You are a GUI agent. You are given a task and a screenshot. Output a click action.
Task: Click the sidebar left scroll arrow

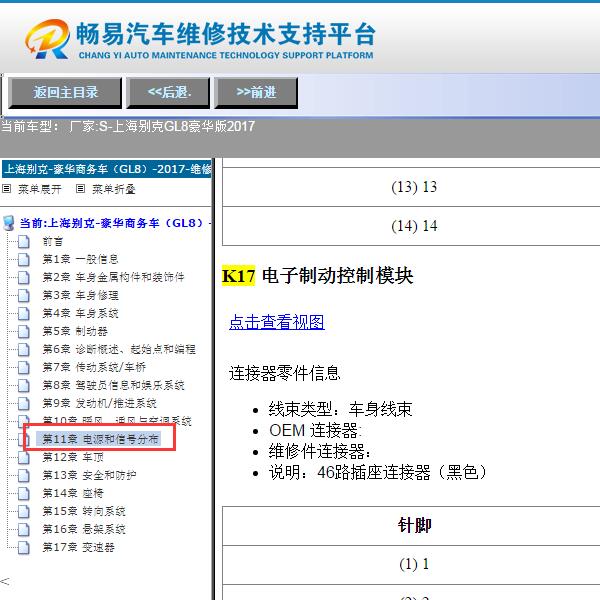click(x=5, y=582)
